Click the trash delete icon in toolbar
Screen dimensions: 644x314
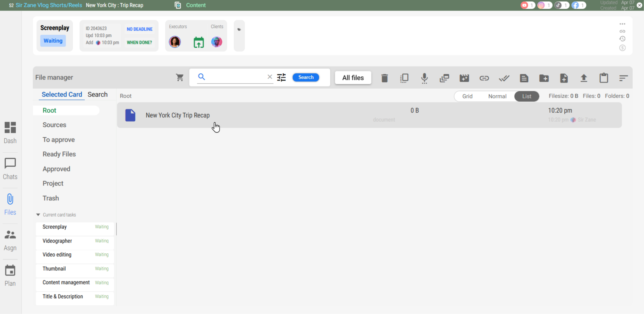[384, 78]
